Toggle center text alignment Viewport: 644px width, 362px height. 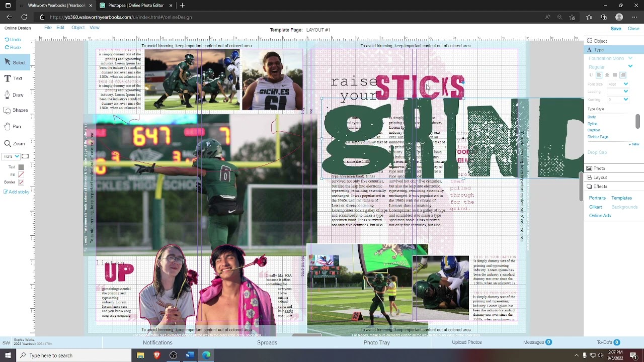click(607, 75)
